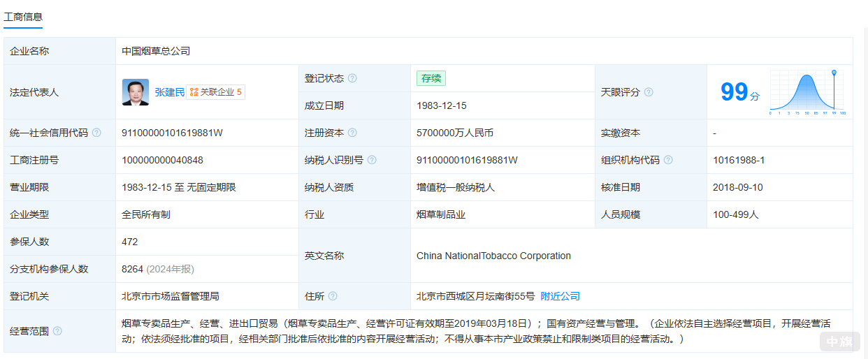Select enterprise type 全民所有制
This screenshot has height=359, width=868.
click(x=146, y=214)
